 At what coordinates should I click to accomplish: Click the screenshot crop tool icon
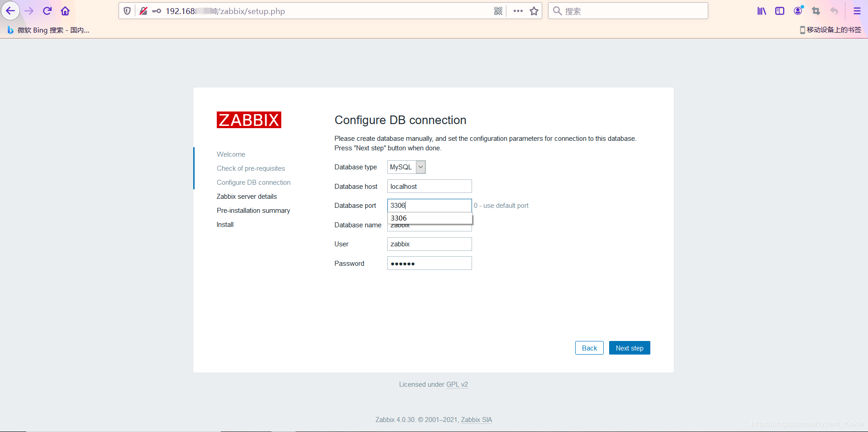point(816,11)
